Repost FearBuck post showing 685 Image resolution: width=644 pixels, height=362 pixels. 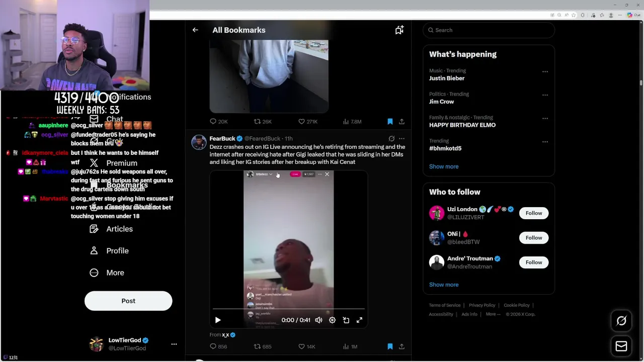click(x=262, y=346)
